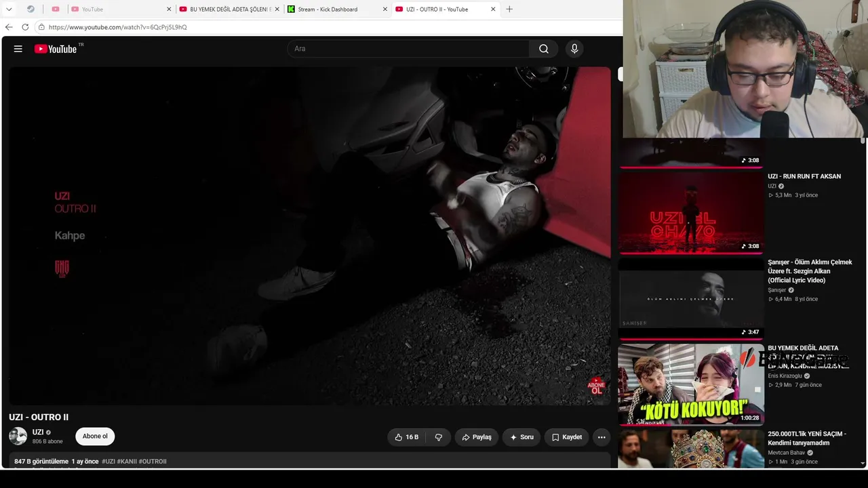Open the YouTube guide hamburger menu

(18, 49)
